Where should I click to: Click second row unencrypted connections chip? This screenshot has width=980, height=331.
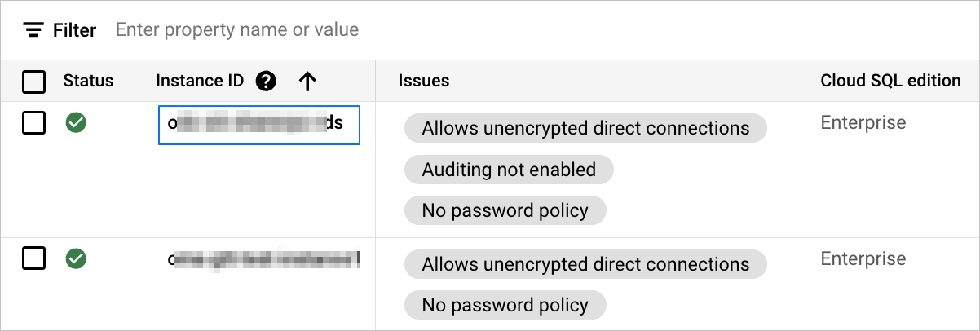tap(585, 264)
